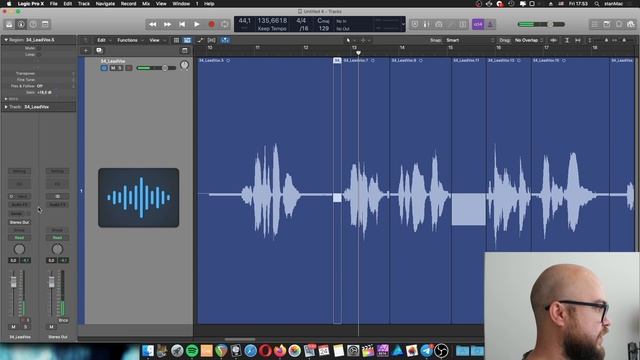640x360 pixels.
Task: Open the media Browsers icon
Action: (631, 24)
